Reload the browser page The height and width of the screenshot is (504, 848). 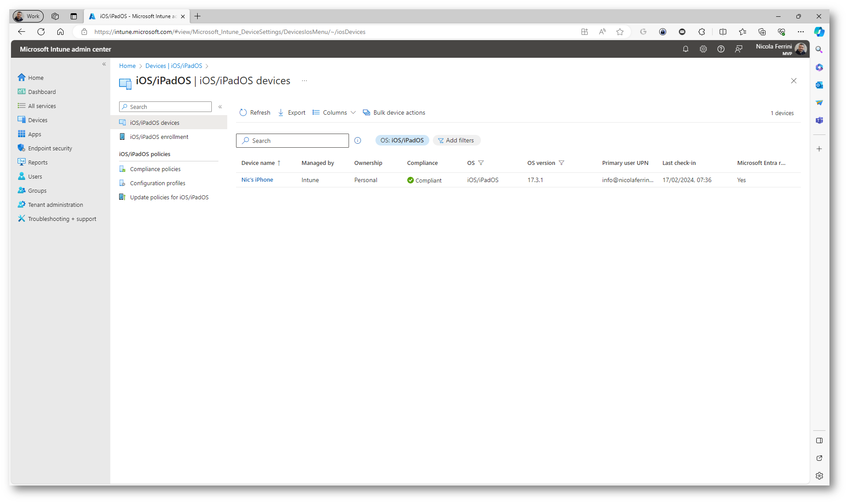click(x=41, y=32)
